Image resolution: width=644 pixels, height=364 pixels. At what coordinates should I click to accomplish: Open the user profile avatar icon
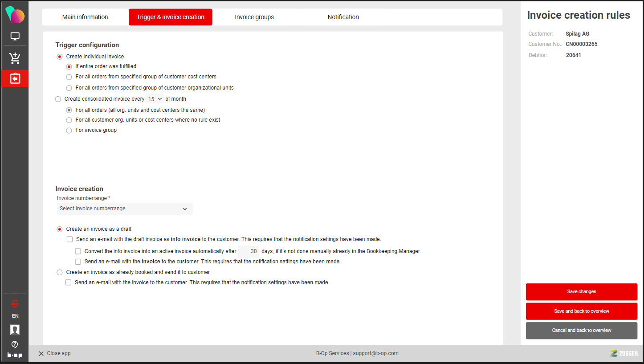point(15,330)
